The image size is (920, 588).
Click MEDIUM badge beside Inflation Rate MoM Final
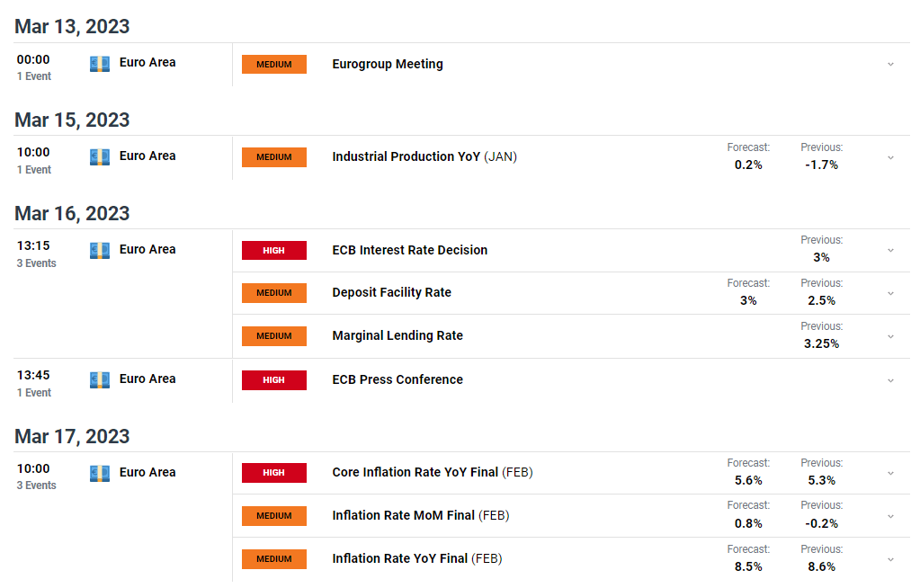pos(274,516)
